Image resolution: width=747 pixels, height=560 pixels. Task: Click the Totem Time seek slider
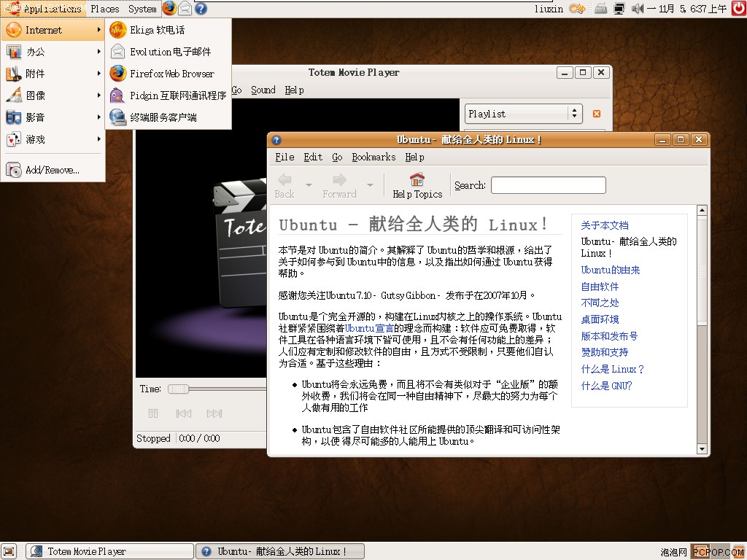tap(179, 389)
